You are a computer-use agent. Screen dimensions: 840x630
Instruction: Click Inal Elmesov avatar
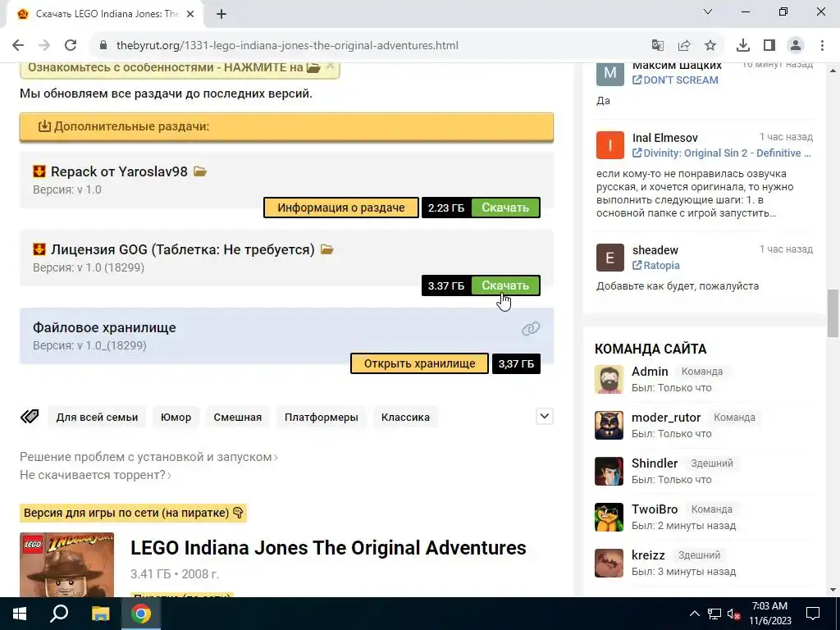610,145
